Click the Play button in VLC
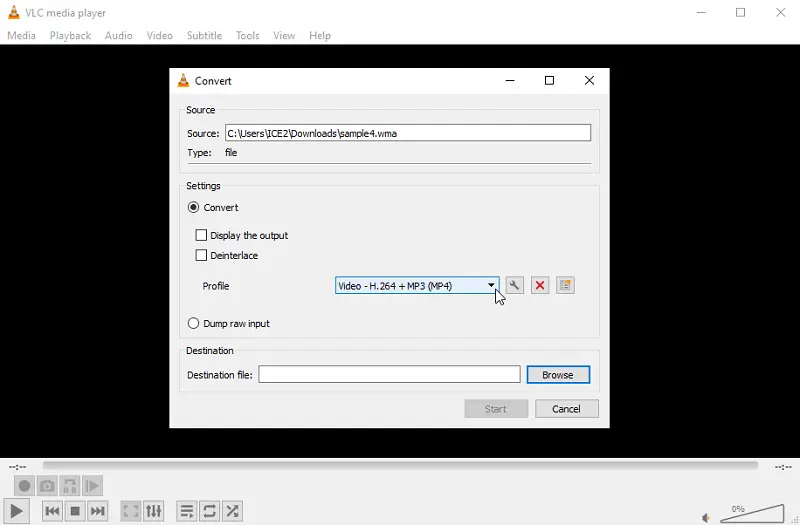Image resolution: width=800 pixels, height=525 pixels. [x=16, y=511]
